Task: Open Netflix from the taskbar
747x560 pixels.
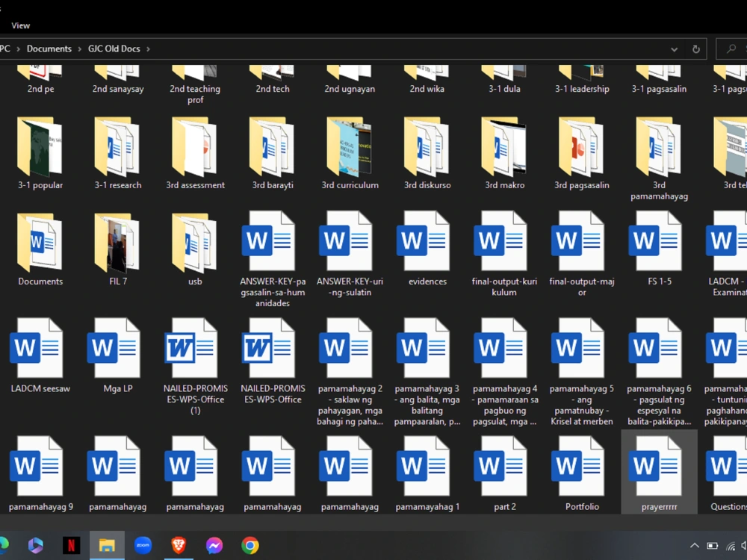Action: click(x=72, y=545)
